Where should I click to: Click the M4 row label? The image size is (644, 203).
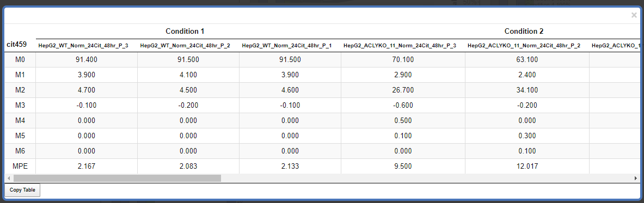pos(20,120)
